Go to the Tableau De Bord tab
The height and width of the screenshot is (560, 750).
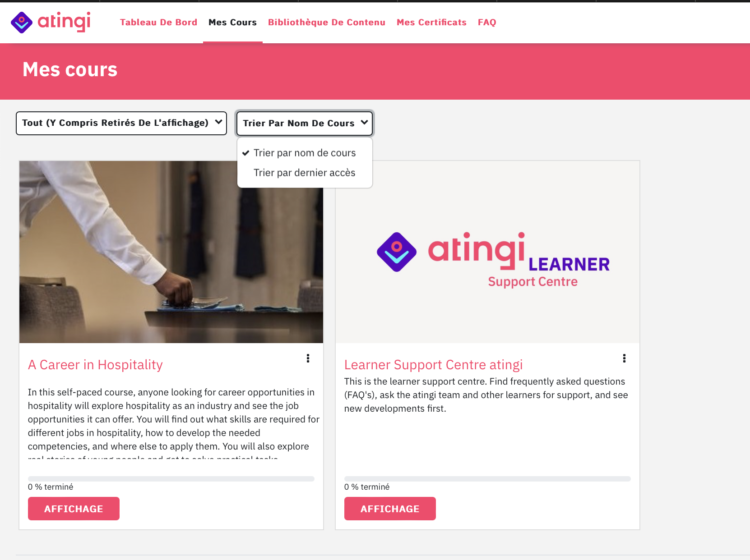coord(158,22)
